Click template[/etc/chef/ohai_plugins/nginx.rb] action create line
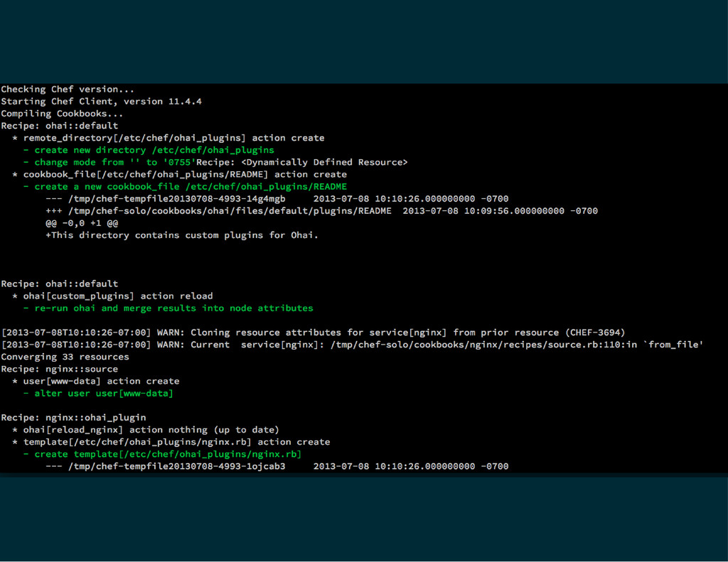Image resolution: width=728 pixels, height=562 pixels. tap(171, 442)
